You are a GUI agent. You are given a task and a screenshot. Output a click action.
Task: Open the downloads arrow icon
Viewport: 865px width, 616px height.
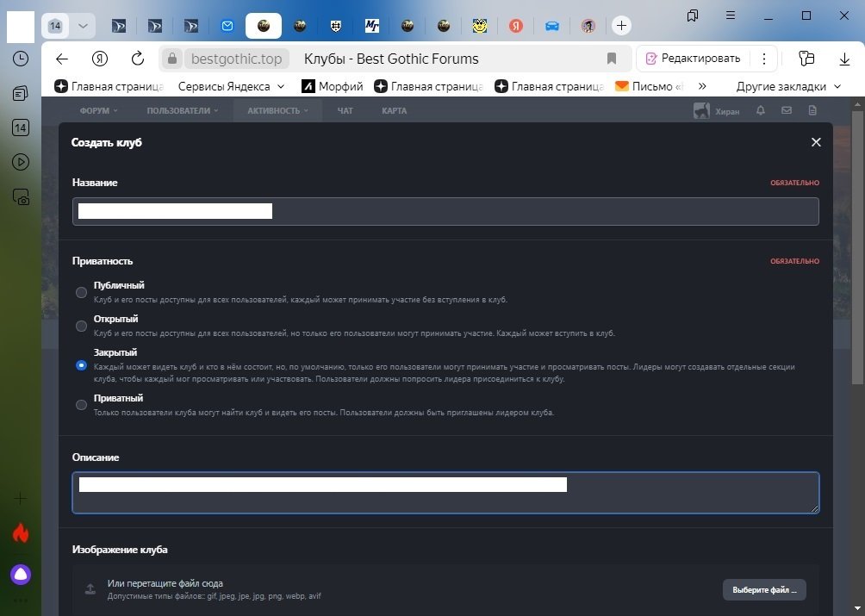pyautogui.click(x=844, y=59)
